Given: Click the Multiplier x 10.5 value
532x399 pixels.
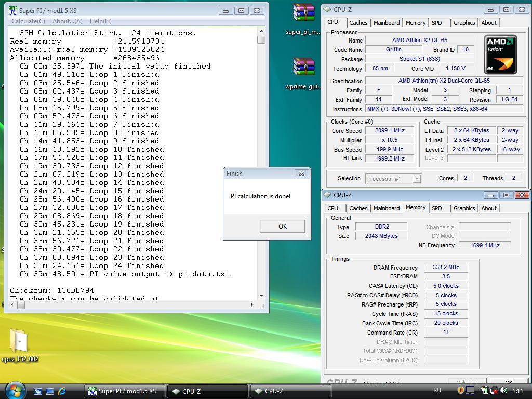Looking at the screenshot, I should [x=390, y=140].
